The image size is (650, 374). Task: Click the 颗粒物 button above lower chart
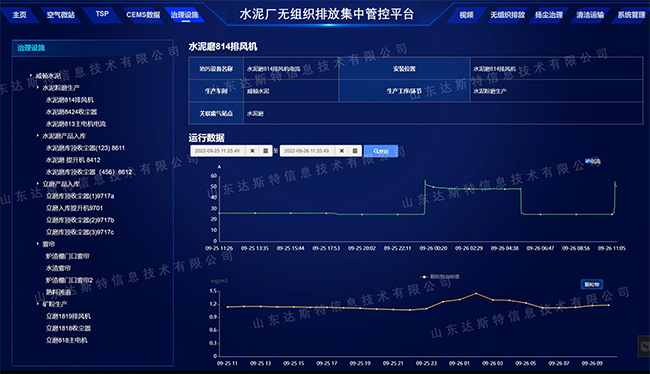pos(592,284)
